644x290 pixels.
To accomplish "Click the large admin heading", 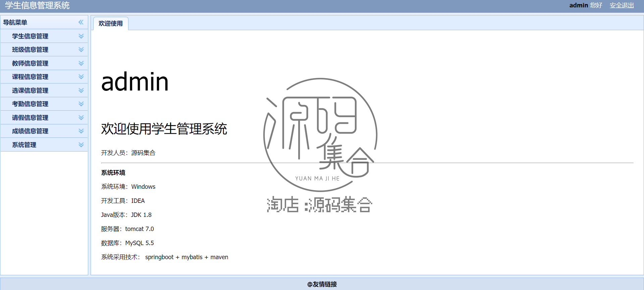I will (x=135, y=82).
